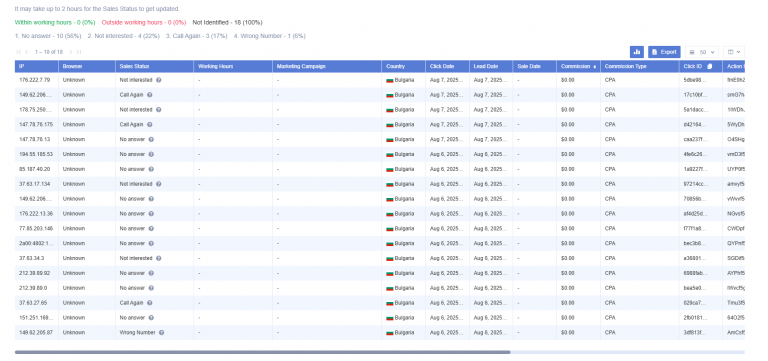
Task: Click Bulgaria flag in row 176.222.7.79
Action: (x=390, y=80)
